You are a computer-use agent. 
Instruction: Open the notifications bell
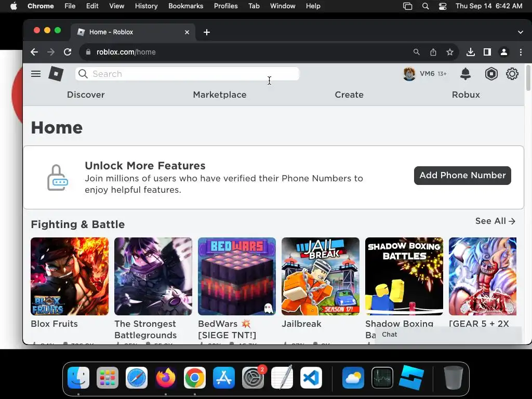[465, 74]
